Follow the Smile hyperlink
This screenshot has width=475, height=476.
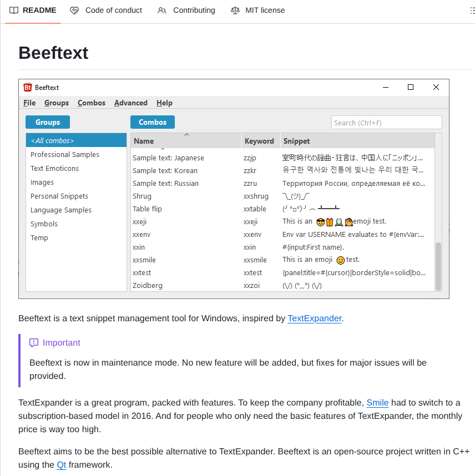tap(377, 403)
